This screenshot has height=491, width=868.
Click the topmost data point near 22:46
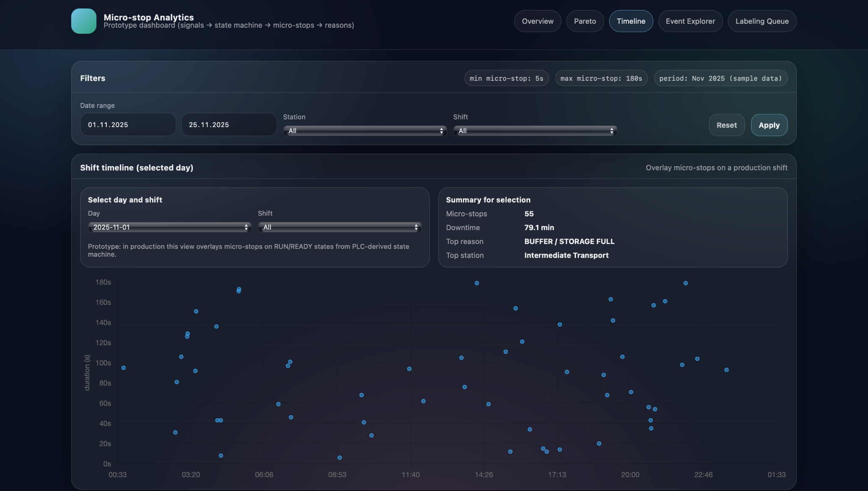click(685, 283)
